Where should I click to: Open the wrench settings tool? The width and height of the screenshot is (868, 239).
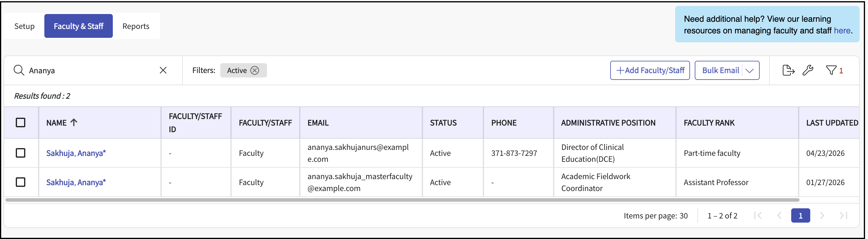click(x=808, y=70)
